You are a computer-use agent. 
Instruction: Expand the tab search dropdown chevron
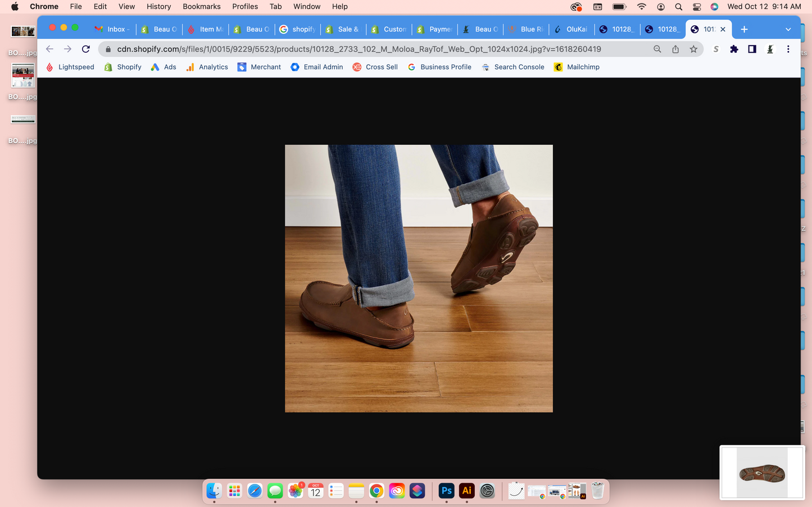click(x=788, y=29)
